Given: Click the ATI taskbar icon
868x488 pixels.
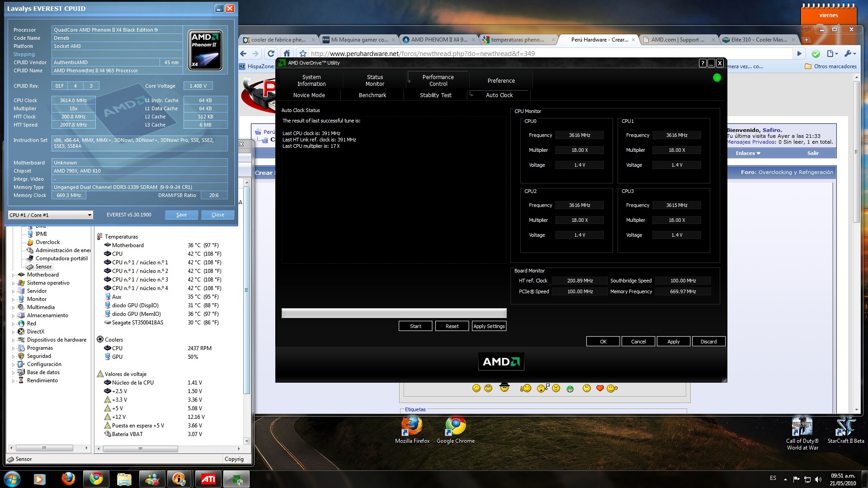Looking at the screenshot, I should pyautogui.click(x=208, y=479).
